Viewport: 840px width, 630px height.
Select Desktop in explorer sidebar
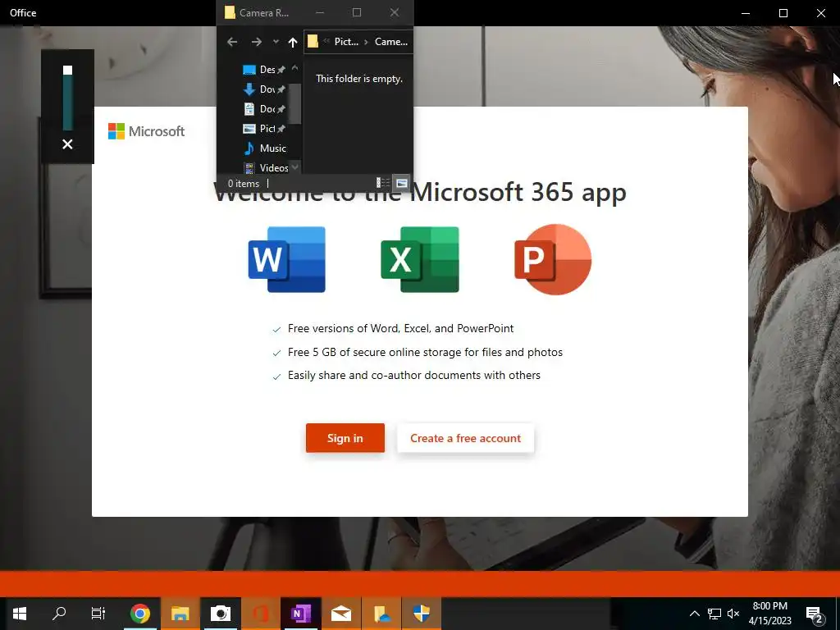[265, 70]
